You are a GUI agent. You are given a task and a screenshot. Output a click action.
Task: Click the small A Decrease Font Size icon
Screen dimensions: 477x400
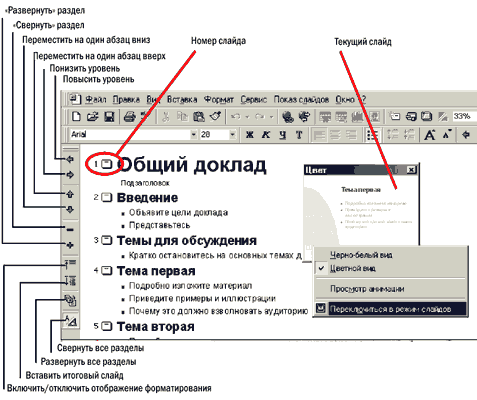coord(447,134)
